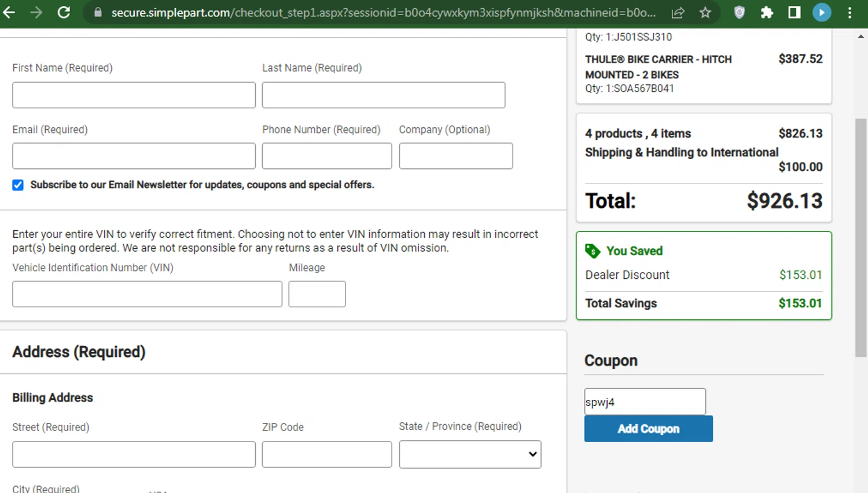Click the ZIP Code field
868x493 pixels.
coord(327,454)
